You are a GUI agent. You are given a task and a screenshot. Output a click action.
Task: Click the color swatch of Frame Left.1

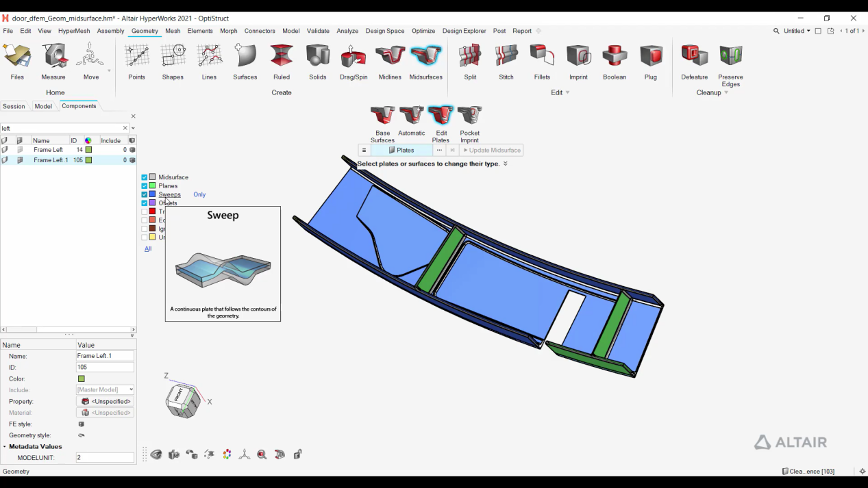pos(88,160)
